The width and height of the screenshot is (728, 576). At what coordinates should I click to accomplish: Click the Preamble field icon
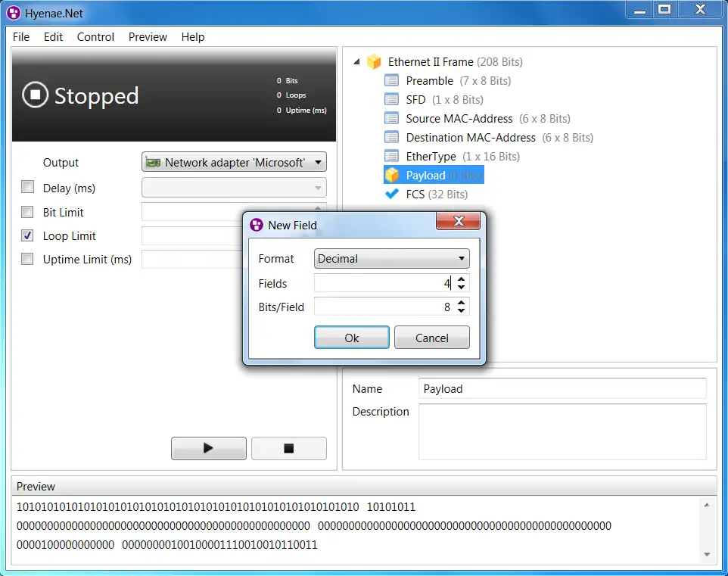[x=391, y=81]
